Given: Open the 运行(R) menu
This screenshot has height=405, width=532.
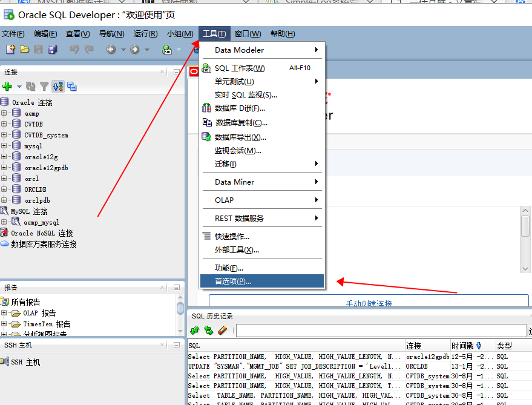Looking at the screenshot, I should click(x=145, y=34).
